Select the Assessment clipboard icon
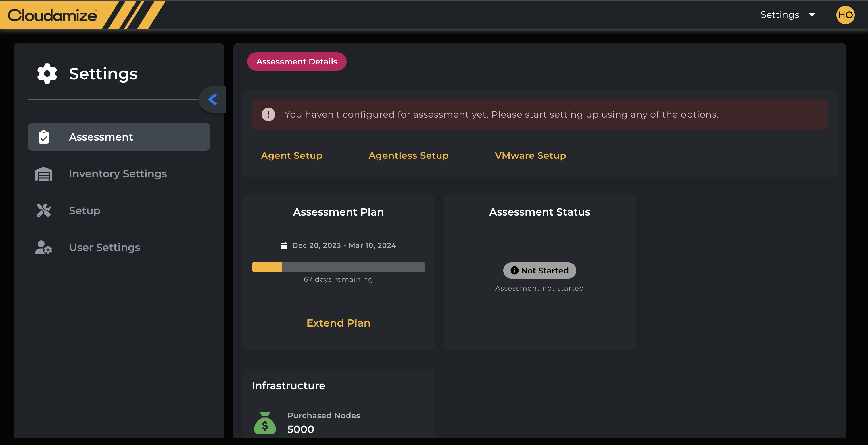Screen dimensions: 868x445 point(43,137)
